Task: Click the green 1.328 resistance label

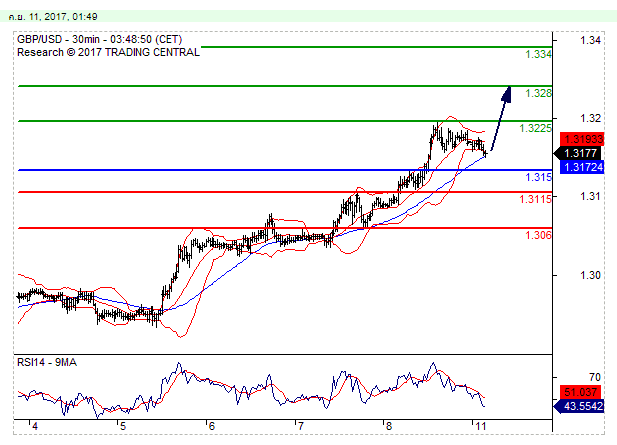Action: click(538, 93)
